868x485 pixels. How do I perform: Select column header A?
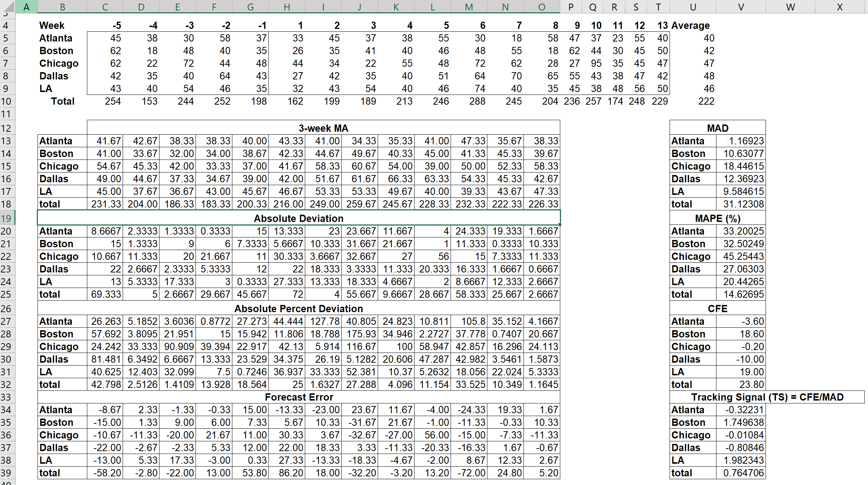(x=27, y=7)
